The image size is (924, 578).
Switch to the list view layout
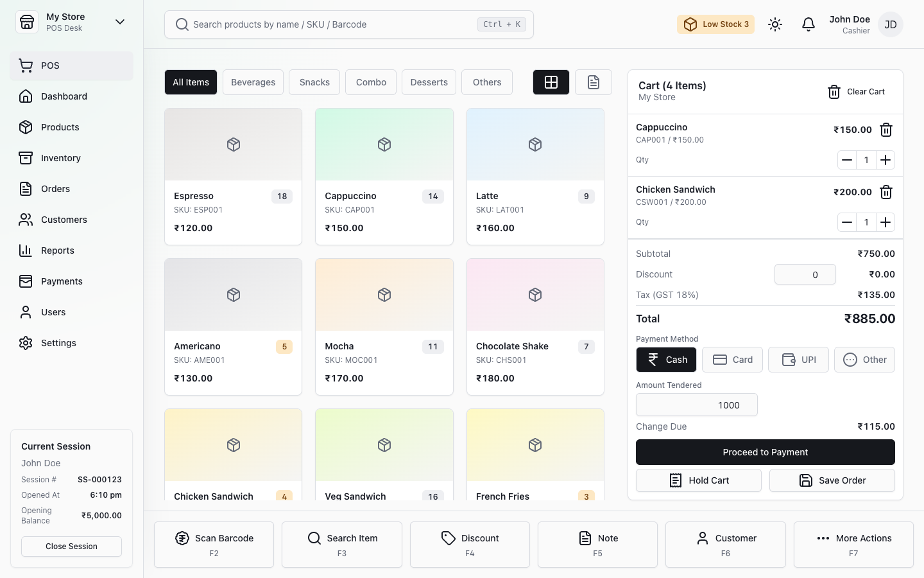point(594,82)
